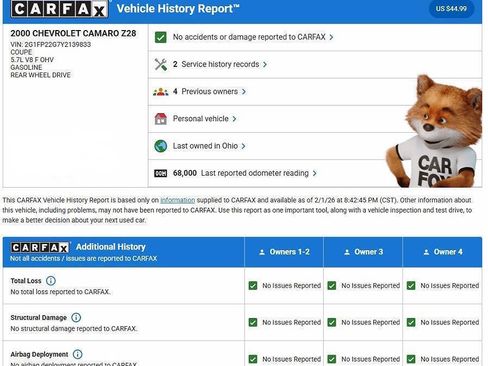488x366 pixels.
Task: Click the Structural Damage row label
Action: click(x=39, y=317)
